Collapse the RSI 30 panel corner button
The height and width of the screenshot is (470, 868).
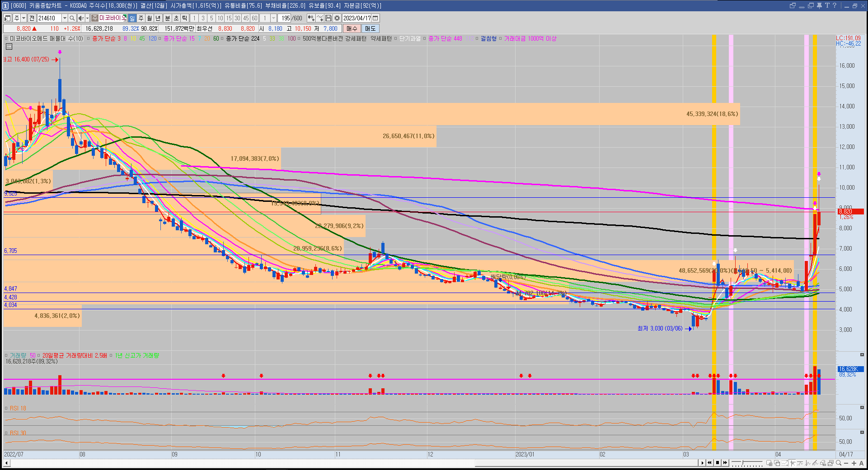click(x=862, y=432)
